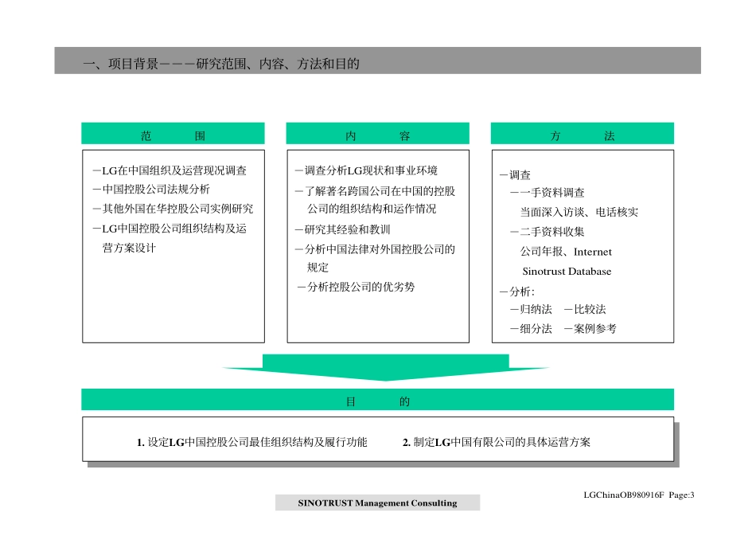Click the line 分析中国法律对外国控股公司的
The height and width of the screenshot is (536, 756).
click(375, 249)
